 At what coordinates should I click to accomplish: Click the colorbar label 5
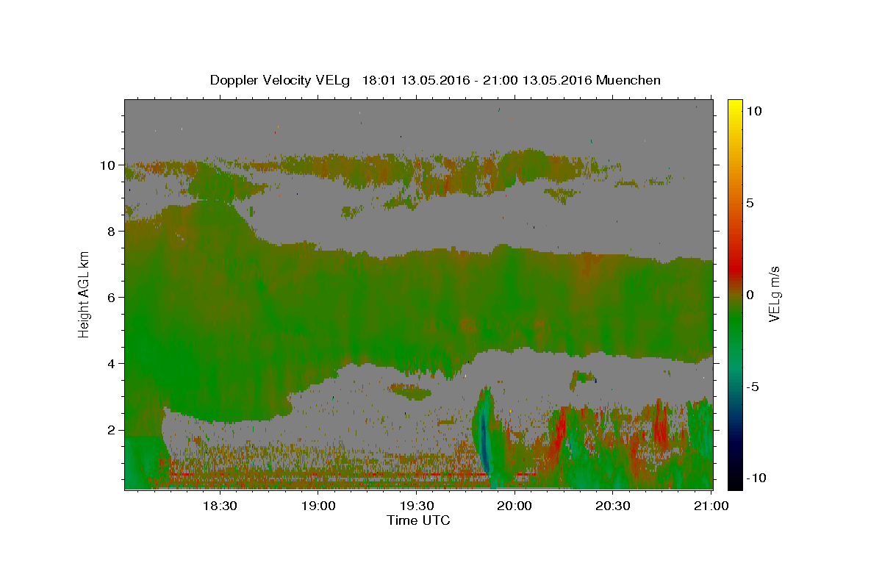[750, 203]
